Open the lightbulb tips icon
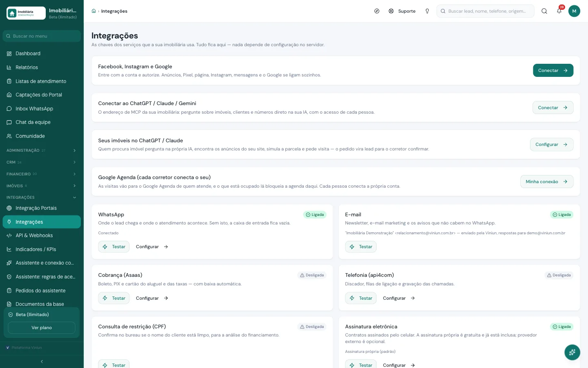Screen dimensions: 588x368 (427, 11)
